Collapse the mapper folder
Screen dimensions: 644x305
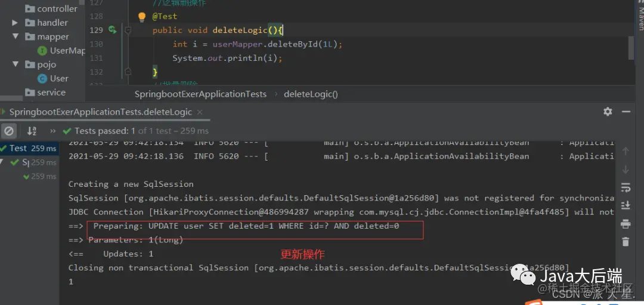[x=16, y=36]
